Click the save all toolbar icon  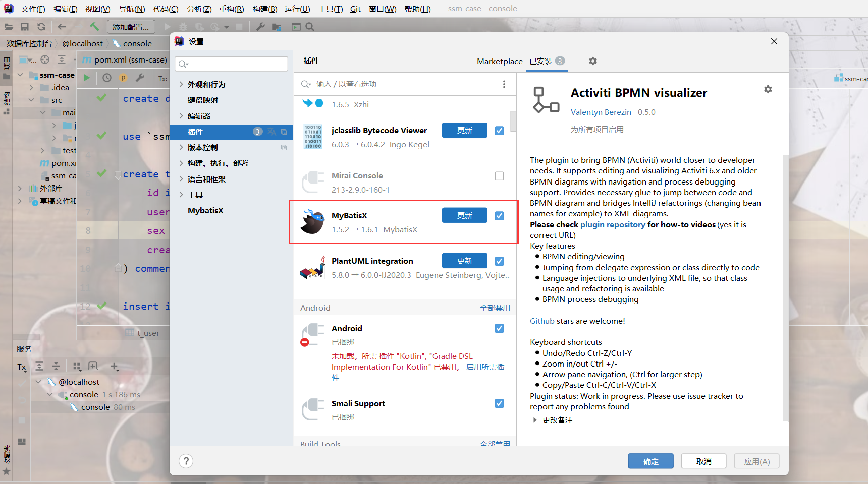25,27
